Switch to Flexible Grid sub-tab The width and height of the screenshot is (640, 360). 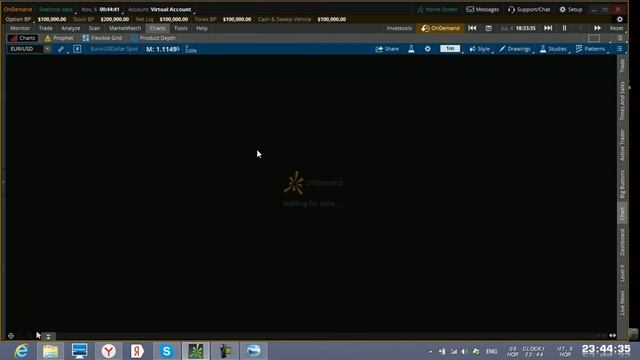coord(102,38)
